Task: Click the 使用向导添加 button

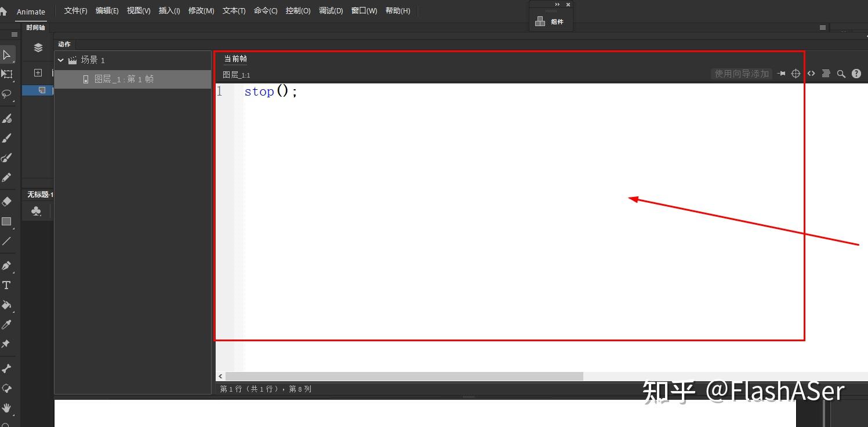Action: [x=742, y=74]
